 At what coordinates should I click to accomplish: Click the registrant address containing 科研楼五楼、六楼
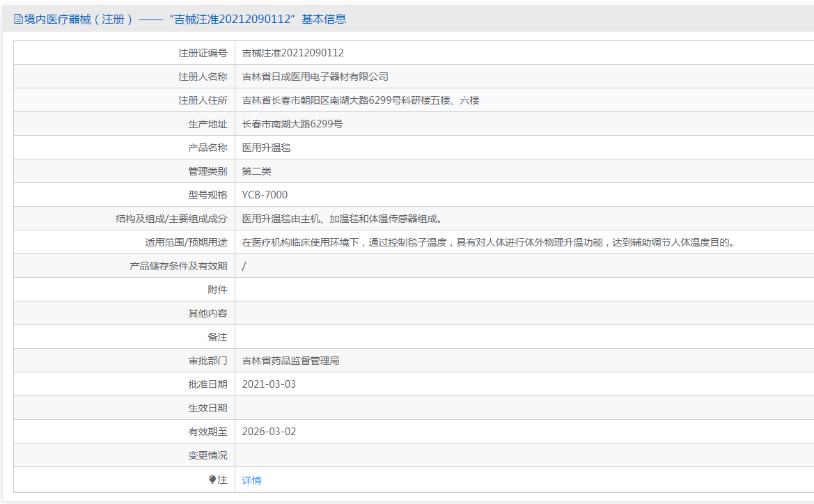click(x=360, y=100)
